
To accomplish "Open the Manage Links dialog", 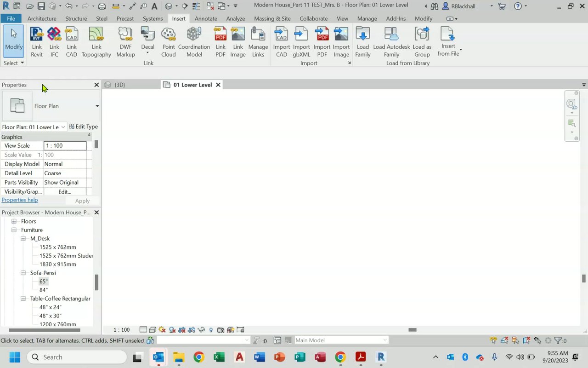I will pyautogui.click(x=258, y=42).
